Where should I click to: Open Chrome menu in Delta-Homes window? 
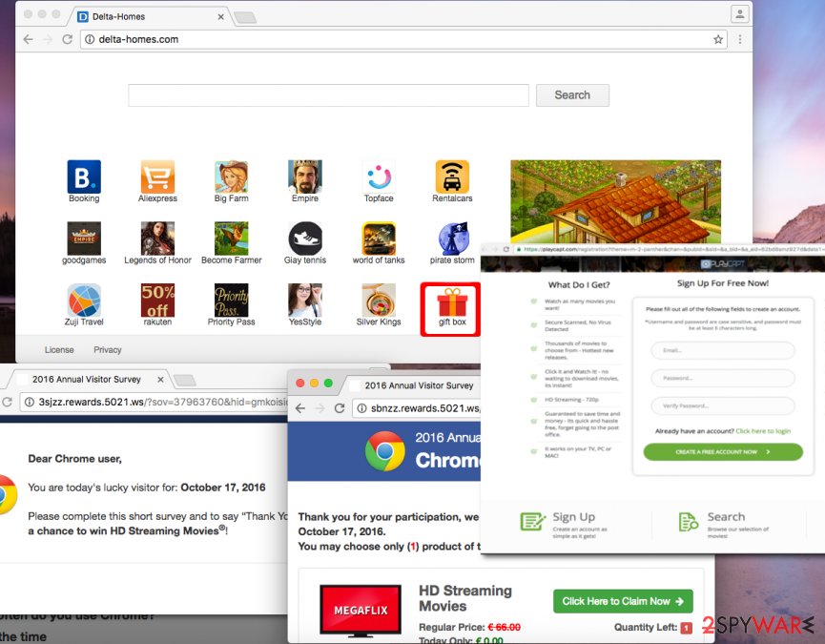(740, 39)
